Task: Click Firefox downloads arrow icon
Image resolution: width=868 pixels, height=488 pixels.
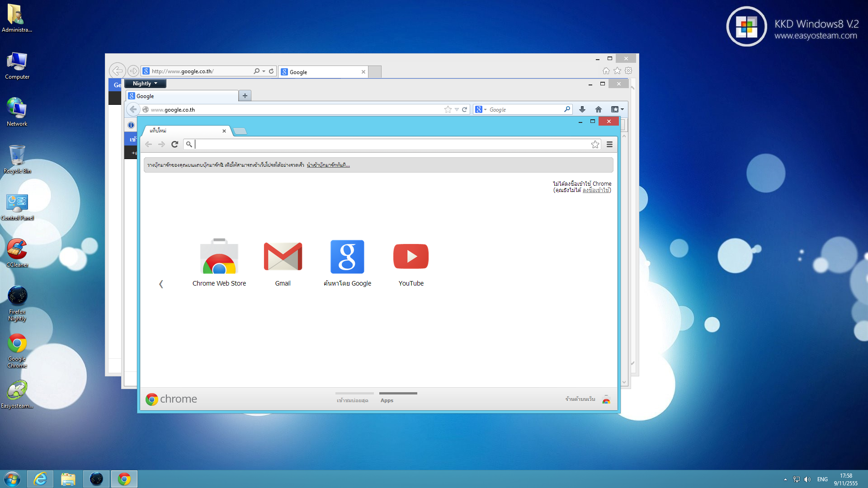Action: 582,109
